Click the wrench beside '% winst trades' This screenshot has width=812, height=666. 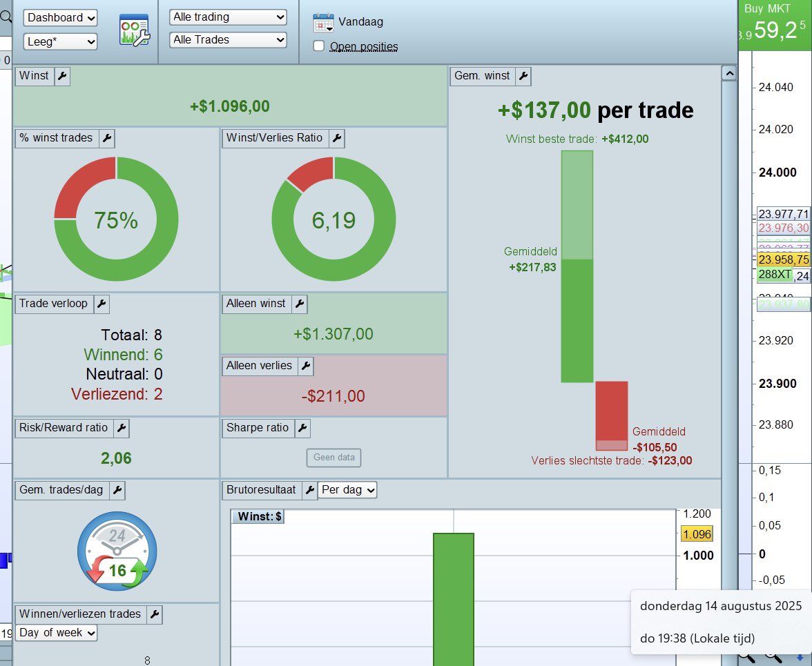(x=106, y=138)
